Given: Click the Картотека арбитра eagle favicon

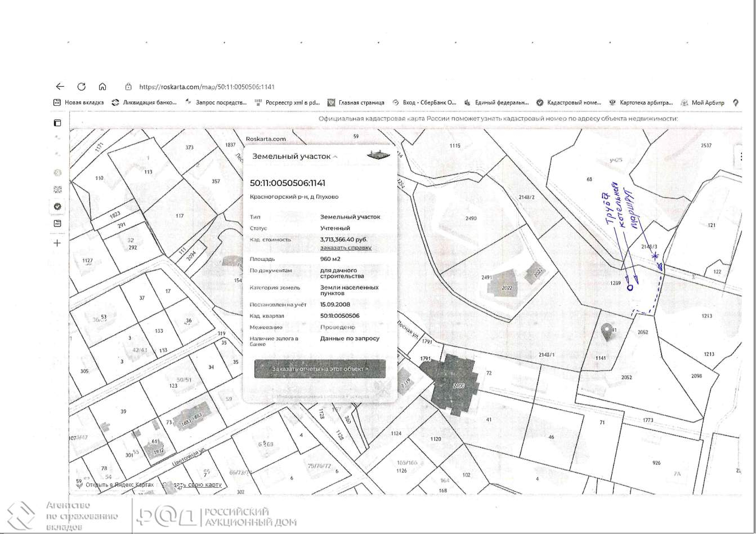Looking at the screenshot, I should (x=612, y=103).
